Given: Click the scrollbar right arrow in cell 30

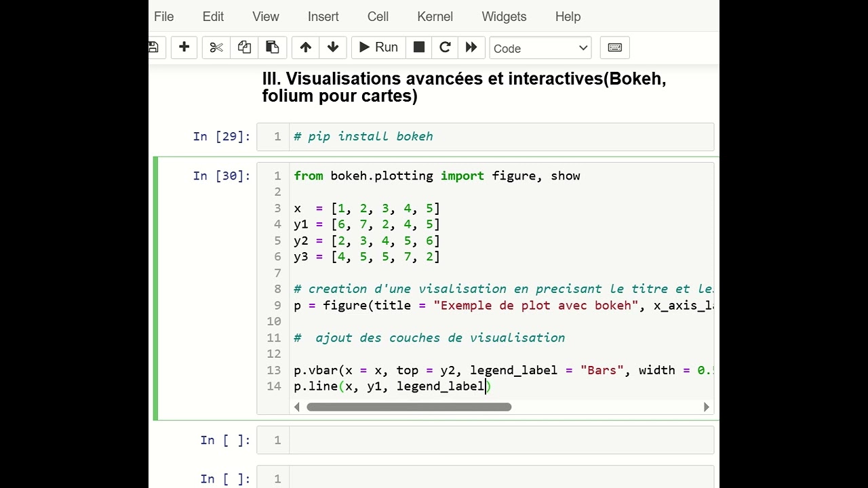Looking at the screenshot, I should 706,407.
